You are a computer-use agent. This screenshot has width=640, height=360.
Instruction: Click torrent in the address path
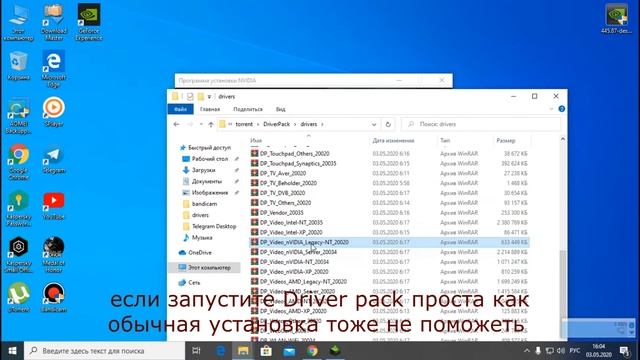244,124
